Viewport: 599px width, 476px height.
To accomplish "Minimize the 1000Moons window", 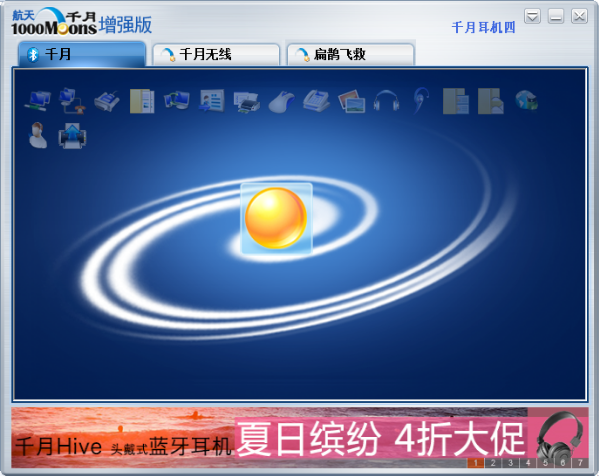I will (556, 16).
